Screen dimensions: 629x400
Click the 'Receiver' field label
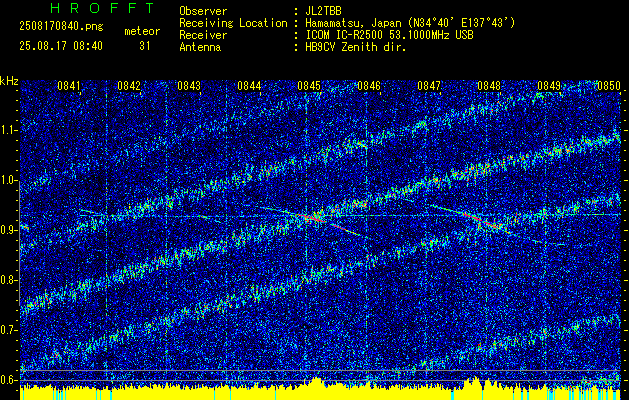(203, 35)
